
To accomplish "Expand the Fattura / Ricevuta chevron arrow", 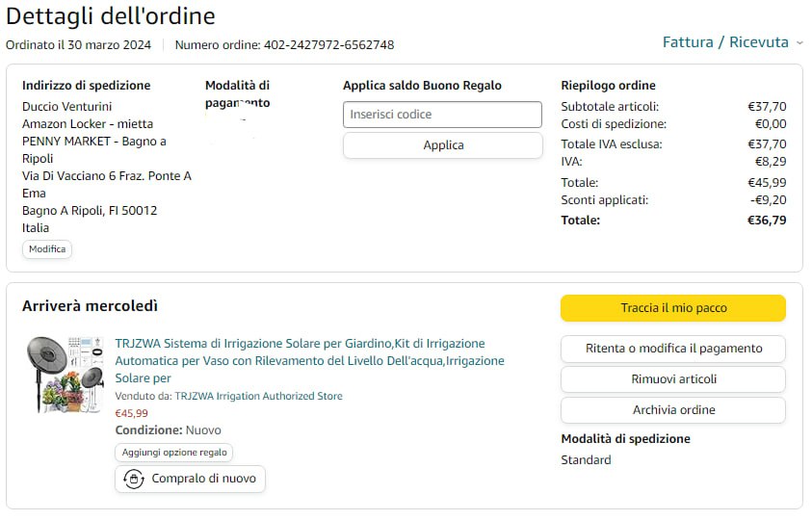I will point(799,43).
